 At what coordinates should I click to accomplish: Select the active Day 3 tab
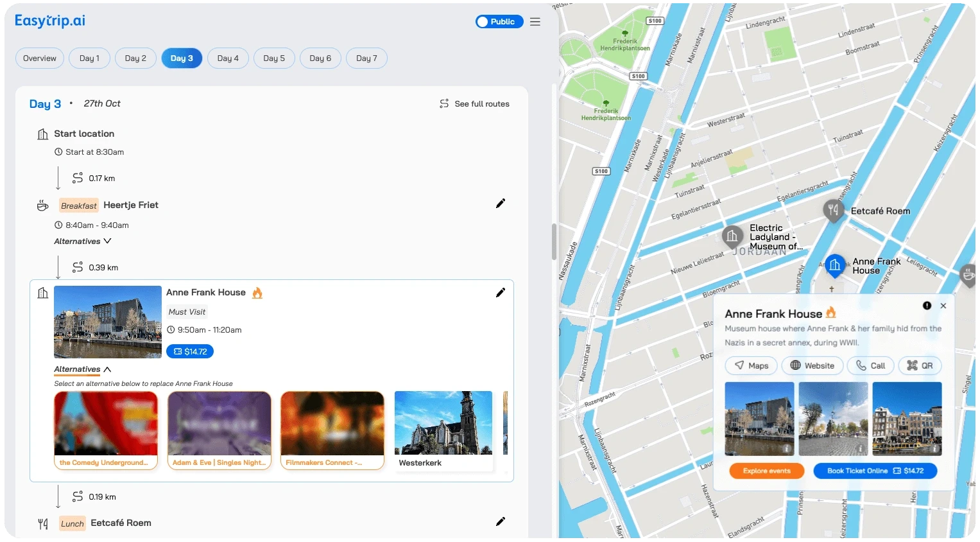(182, 58)
